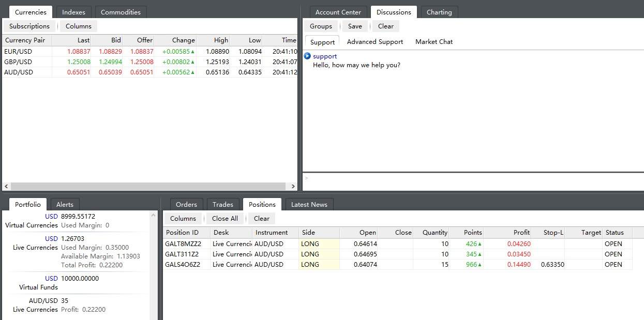Sort by Offer column header
The height and width of the screenshot is (320, 644).
139,40
